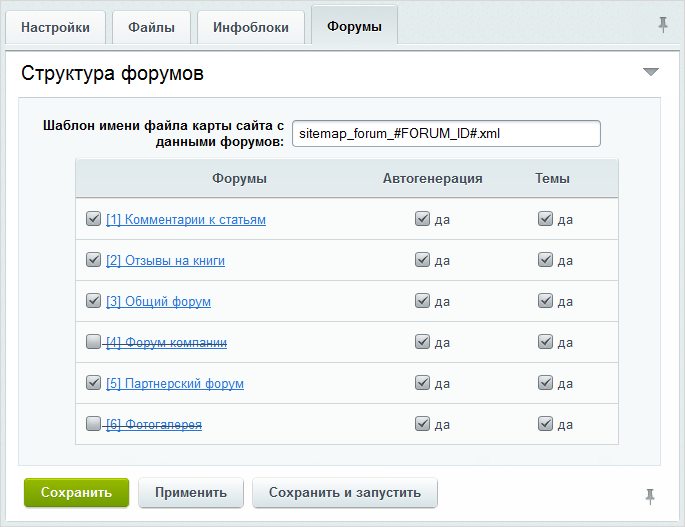Select the Форумы tab

(354, 27)
